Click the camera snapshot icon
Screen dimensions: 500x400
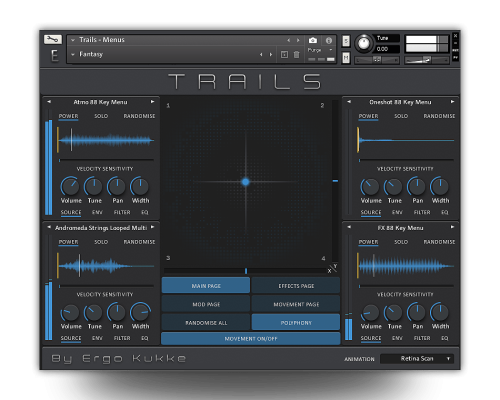pos(313,40)
